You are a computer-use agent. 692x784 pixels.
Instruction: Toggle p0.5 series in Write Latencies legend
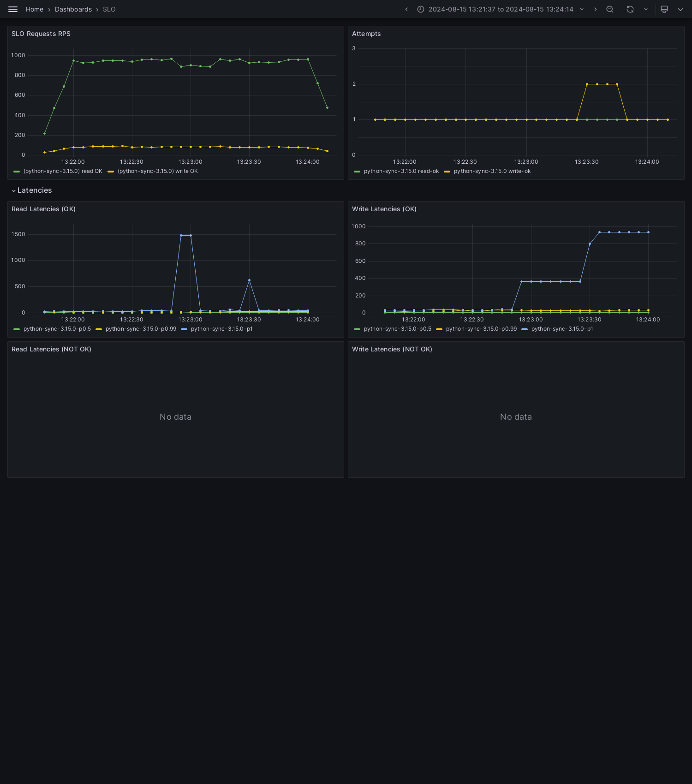pyautogui.click(x=398, y=329)
